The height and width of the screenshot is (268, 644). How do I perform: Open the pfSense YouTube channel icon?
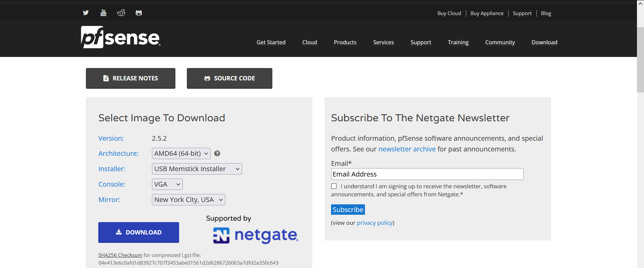[103, 13]
